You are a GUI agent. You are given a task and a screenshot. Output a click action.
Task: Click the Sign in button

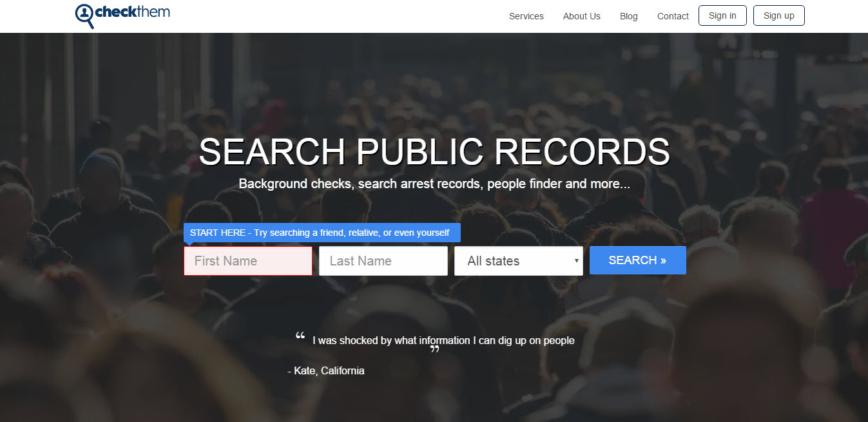coord(722,15)
